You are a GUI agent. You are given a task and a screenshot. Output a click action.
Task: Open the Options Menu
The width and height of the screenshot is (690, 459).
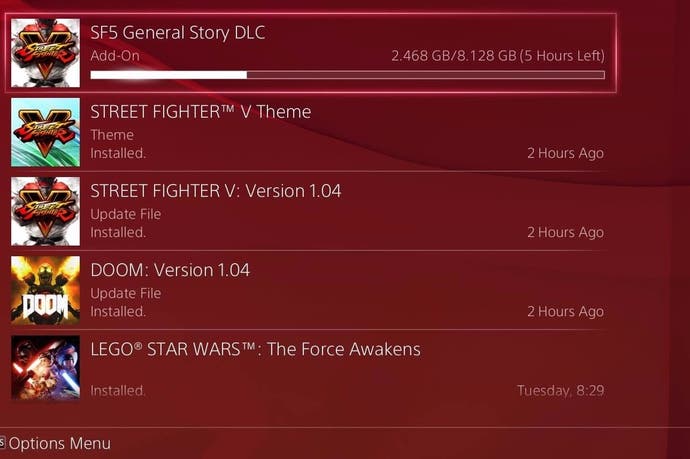(59, 443)
